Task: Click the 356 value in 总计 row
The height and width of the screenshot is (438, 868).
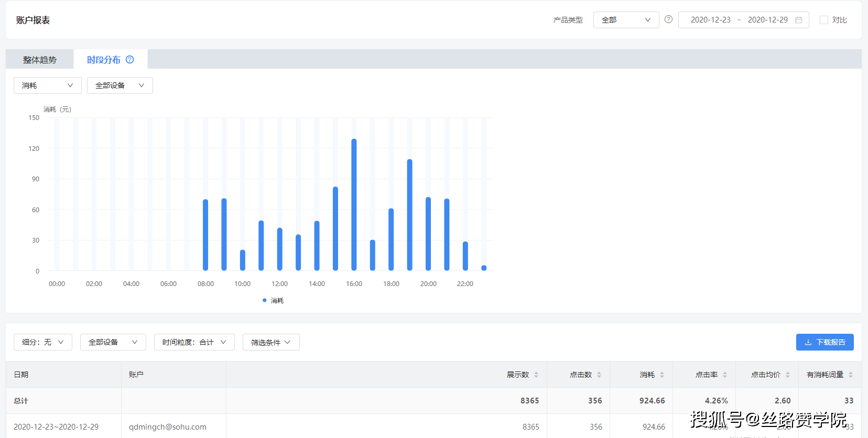Action: point(595,401)
